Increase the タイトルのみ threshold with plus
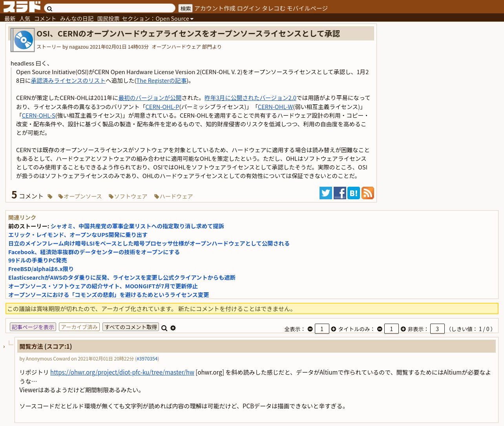This screenshot has width=504, height=426. click(x=403, y=329)
